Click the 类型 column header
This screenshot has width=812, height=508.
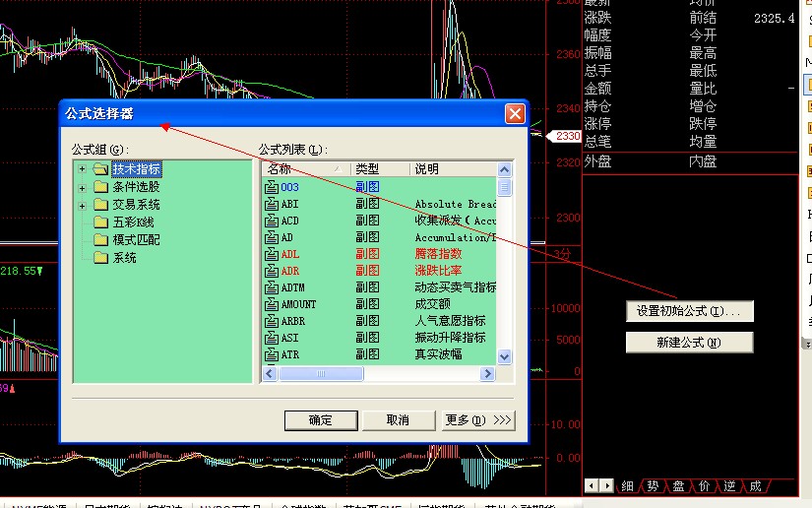pos(379,169)
